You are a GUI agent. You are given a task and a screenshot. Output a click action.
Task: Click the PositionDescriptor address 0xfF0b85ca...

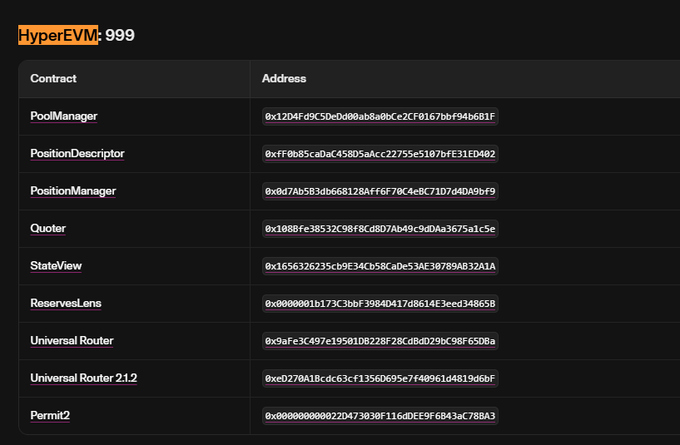coord(380,154)
